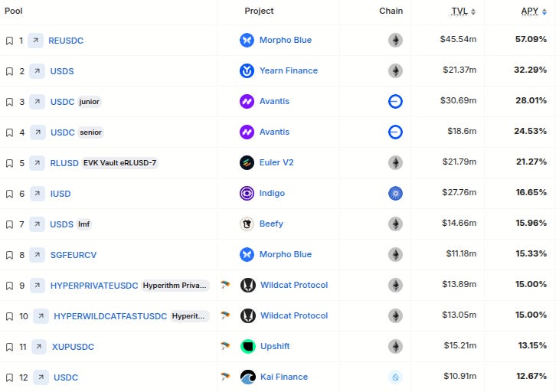Open external link arrow for USDS lmf
Viewport: 559px width, 392px height.
coord(37,224)
